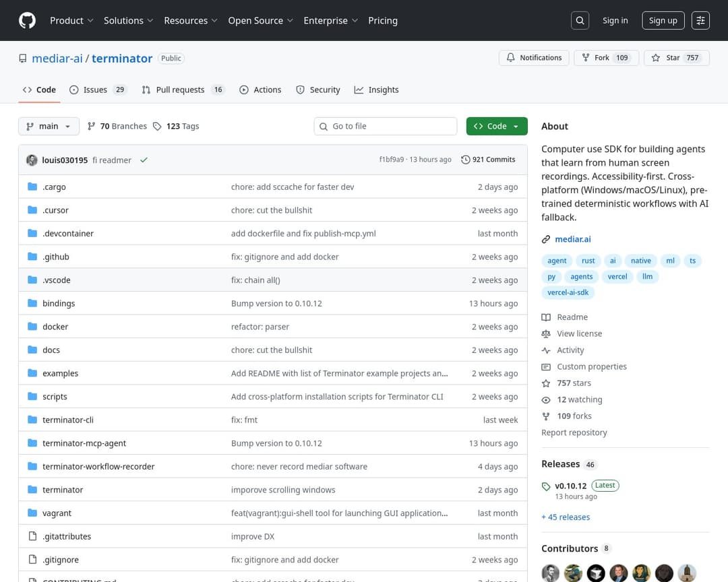728x582 pixels.
Task: Click the GitHub logo icon
Action: pyautogui.click(x=27, y=20)
